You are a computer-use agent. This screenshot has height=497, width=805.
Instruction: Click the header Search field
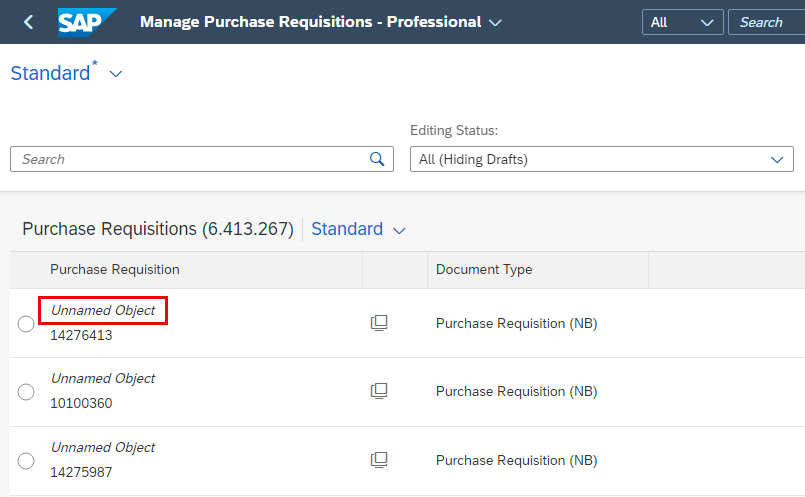click(766, 22)
